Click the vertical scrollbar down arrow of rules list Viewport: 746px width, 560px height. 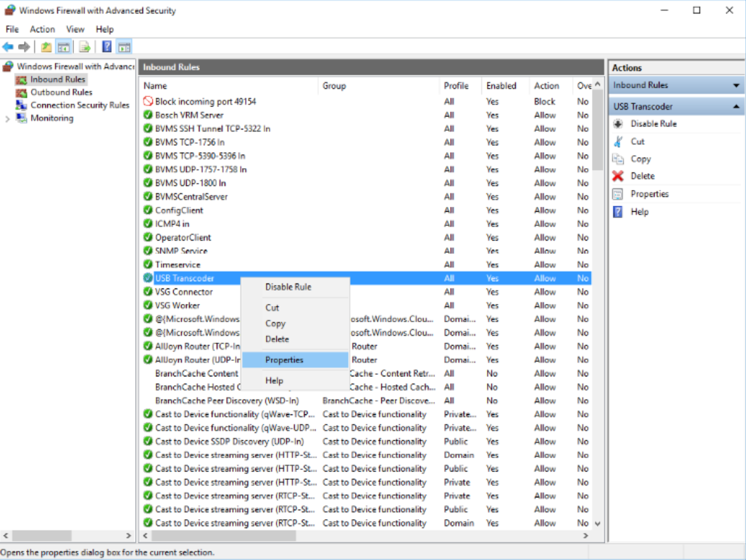coord(598,523)
